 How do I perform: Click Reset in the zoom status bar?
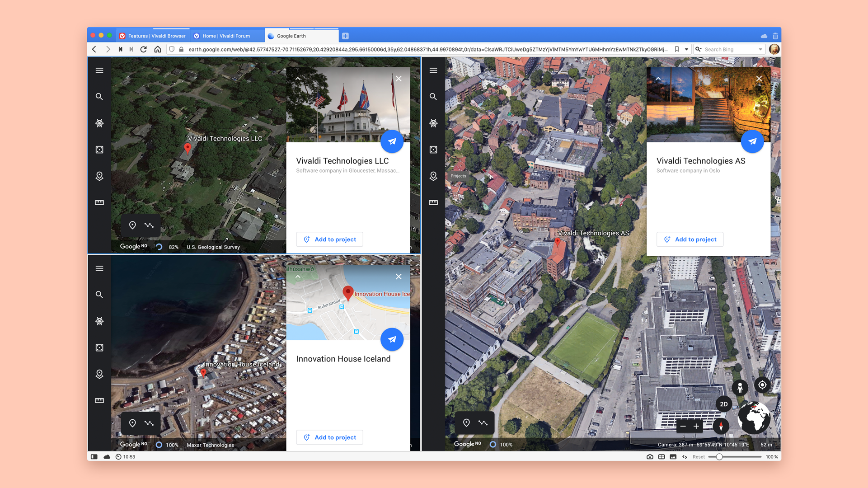tap(699, 457)
